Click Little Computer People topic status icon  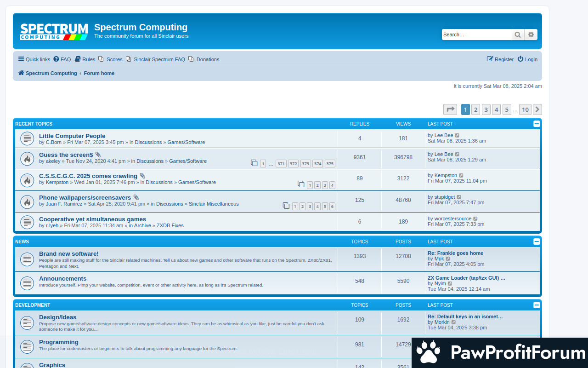[x=27, y=138]
